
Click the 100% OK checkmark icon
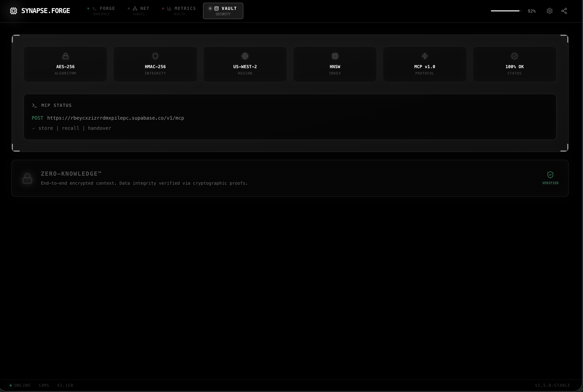point(514,56)
